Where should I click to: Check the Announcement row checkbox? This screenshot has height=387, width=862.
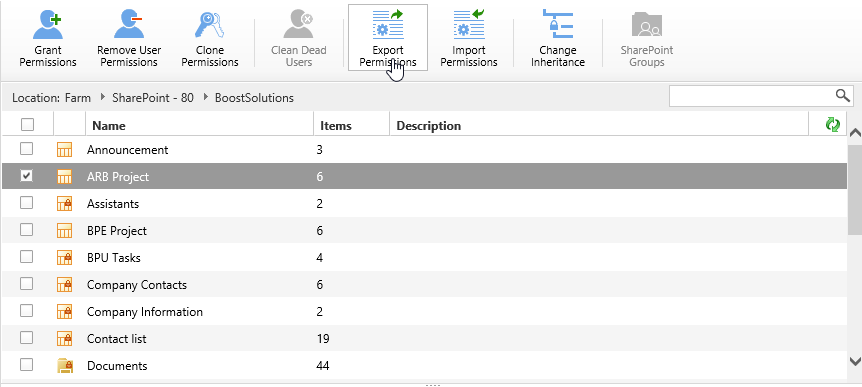tap(26, 149)
